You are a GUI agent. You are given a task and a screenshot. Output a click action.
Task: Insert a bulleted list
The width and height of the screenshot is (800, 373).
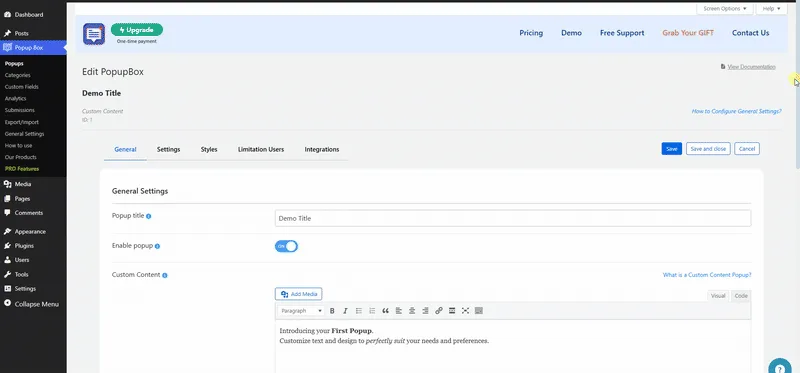[359, 311]
